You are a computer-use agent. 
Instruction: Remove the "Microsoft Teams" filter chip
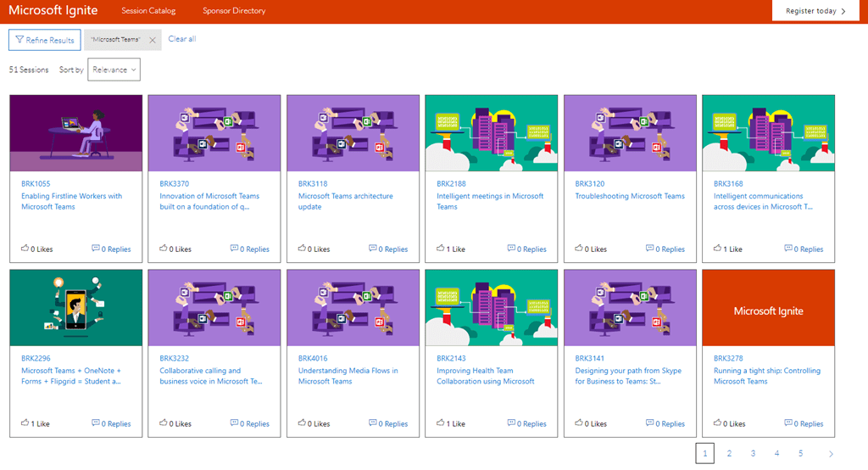pos(153,40)
